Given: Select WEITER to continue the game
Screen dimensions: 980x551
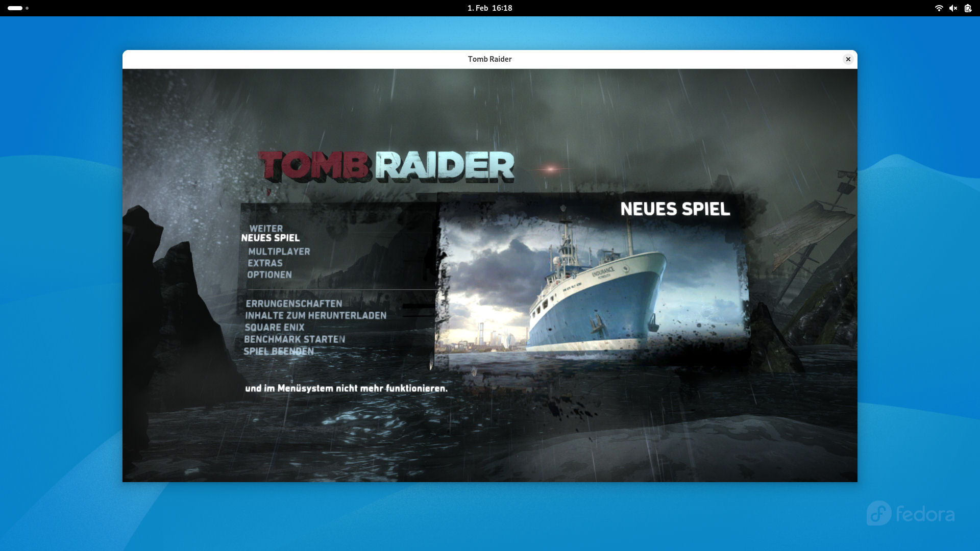Looking at the screenshot, I should click(x=266, y=229).
